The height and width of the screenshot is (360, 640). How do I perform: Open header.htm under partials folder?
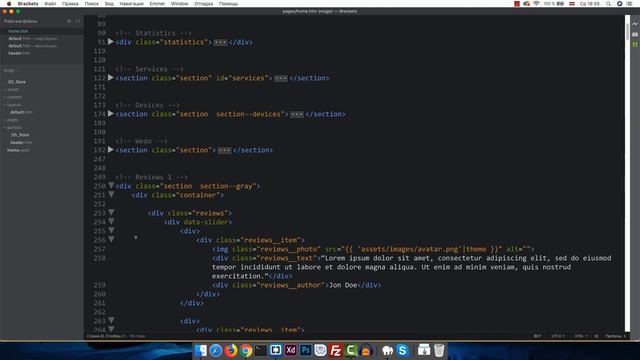(21, 142)
